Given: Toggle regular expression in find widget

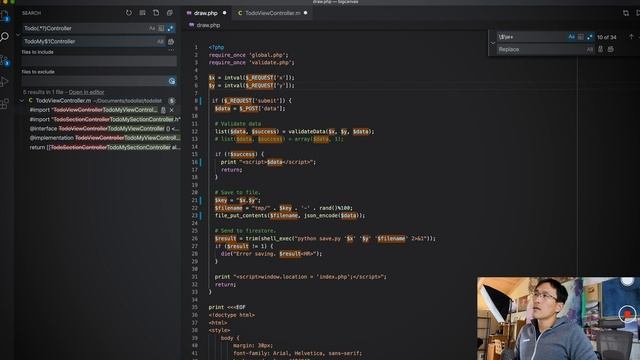Looking at the screenshot, I should click(590, 37).
